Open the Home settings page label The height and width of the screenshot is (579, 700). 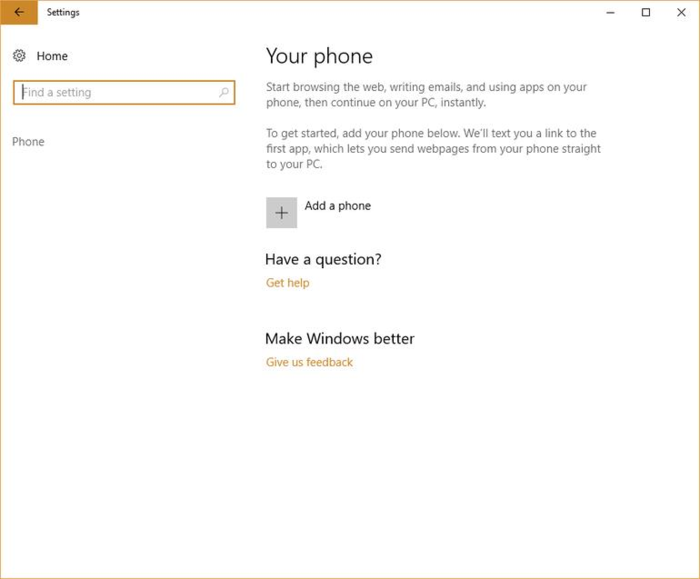[52, 56]
